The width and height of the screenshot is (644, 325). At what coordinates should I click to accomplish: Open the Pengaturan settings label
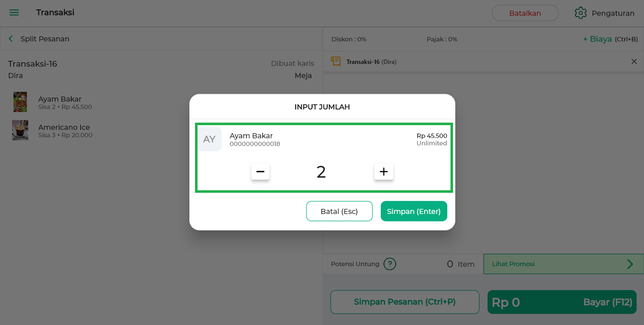coord(613,13)
